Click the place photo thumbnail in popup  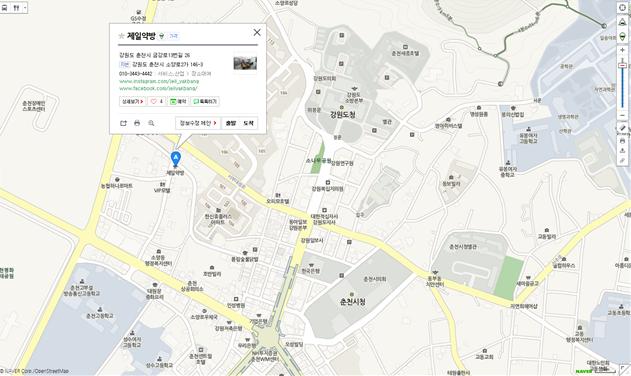coord(245,63)
